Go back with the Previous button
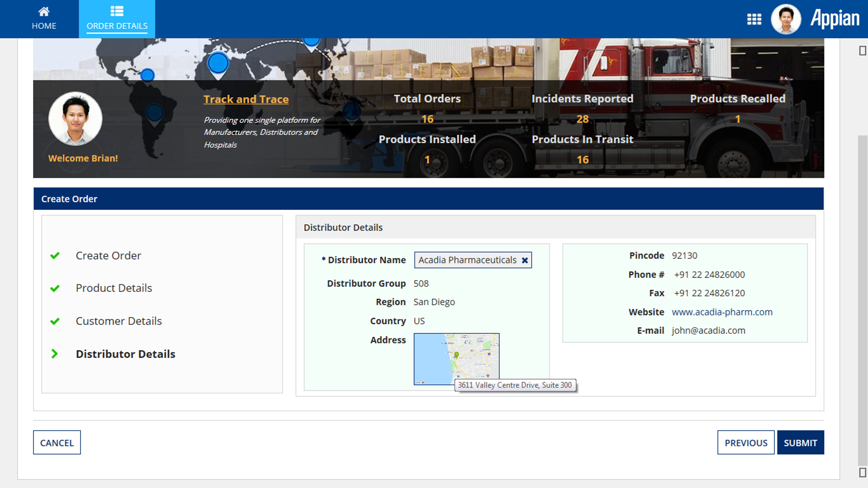 click(746, 443)
